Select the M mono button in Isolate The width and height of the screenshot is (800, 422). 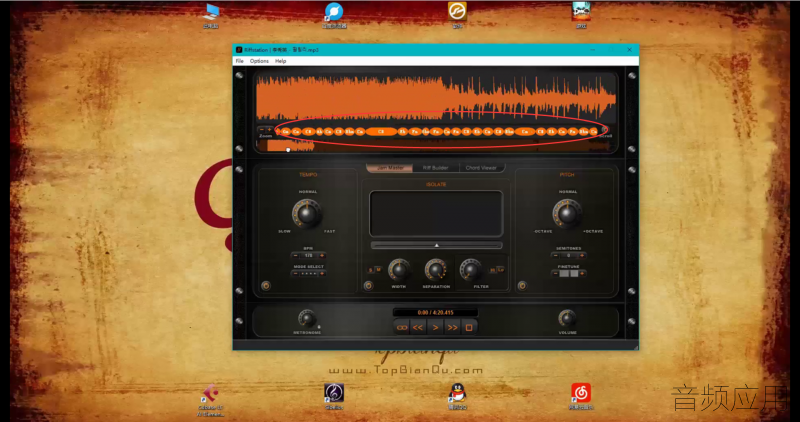click(378, 270)
